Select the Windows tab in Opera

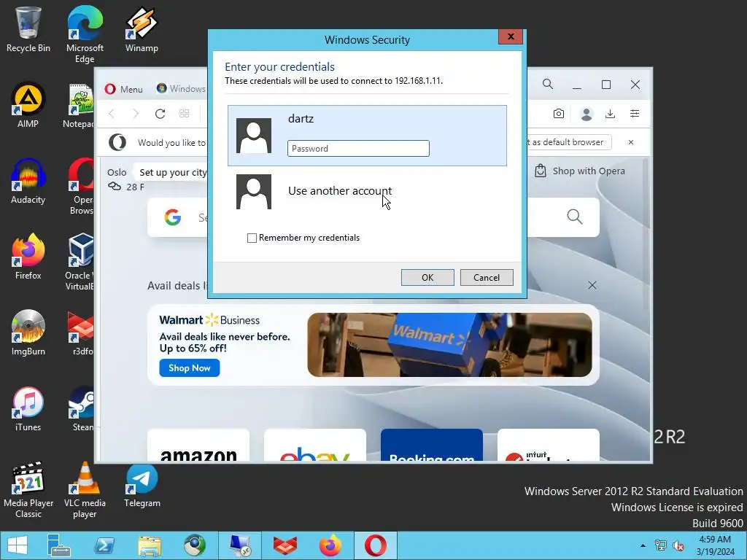click(181, 88)
